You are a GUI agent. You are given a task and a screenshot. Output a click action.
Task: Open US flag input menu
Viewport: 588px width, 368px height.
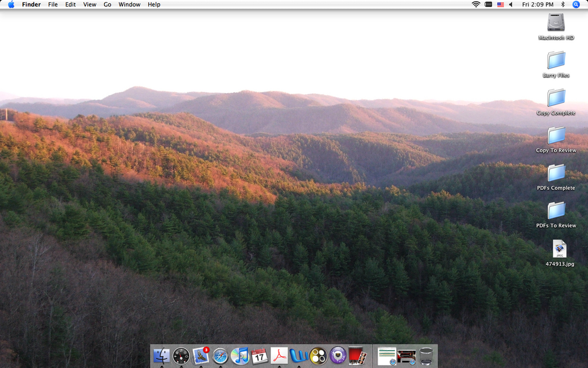point(500,5)
